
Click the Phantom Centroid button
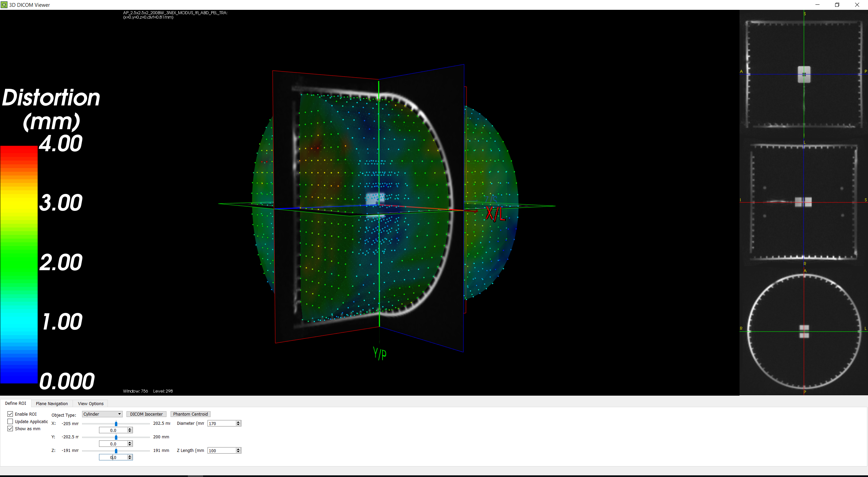[x=190, y=414]
